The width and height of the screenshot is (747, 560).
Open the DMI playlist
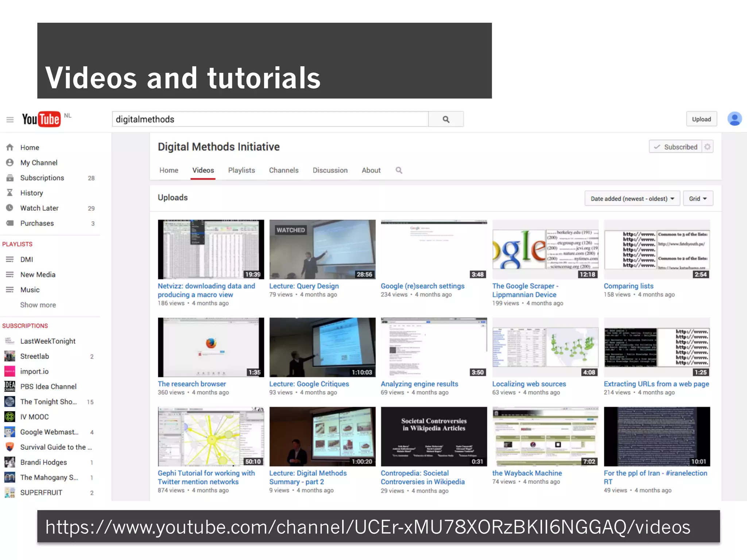(27, 259)
